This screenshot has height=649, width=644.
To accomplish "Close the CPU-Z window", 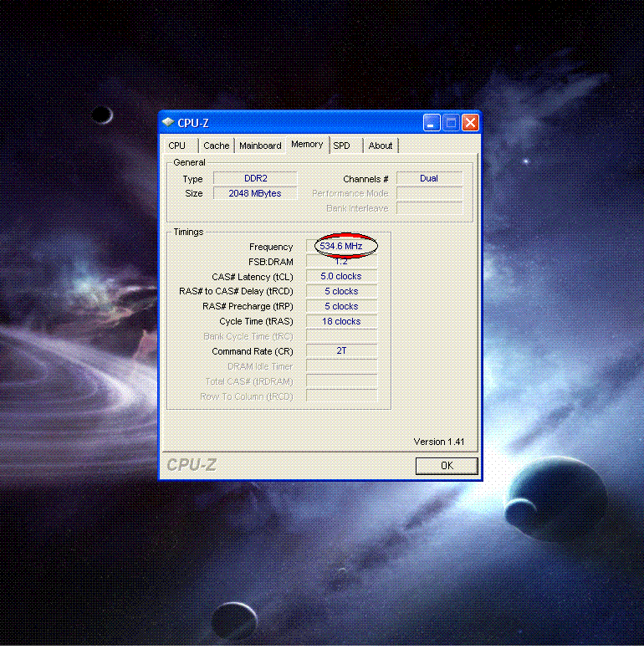I will pyautogui.click(x=471, y=123).
